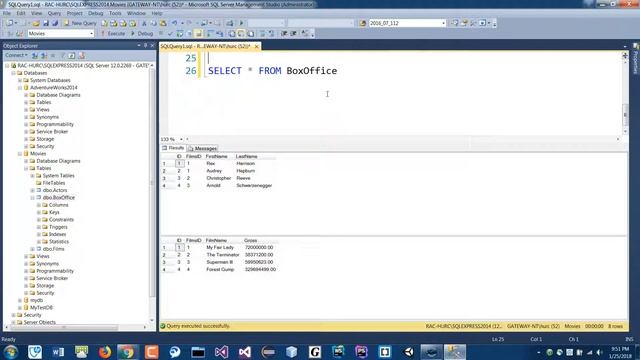Click the Gross column header

(251, 240)
